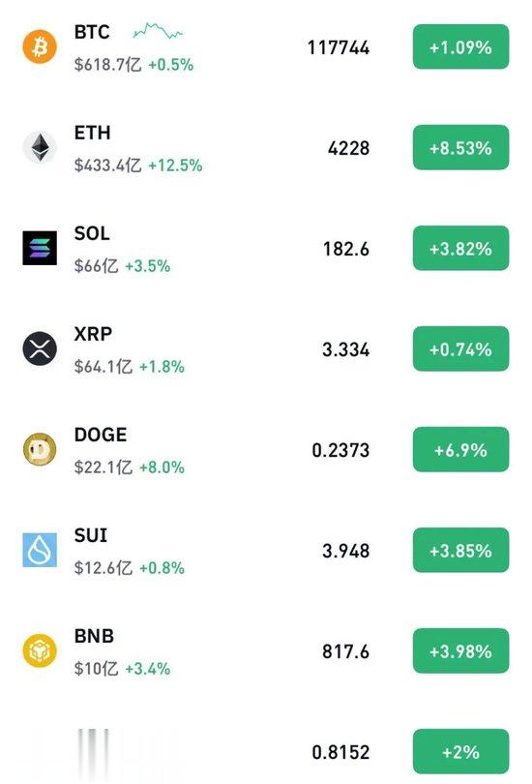Viewport: 532px width, 784px height.
Task: Select the ETH price 4228
Action: point(348,148)
